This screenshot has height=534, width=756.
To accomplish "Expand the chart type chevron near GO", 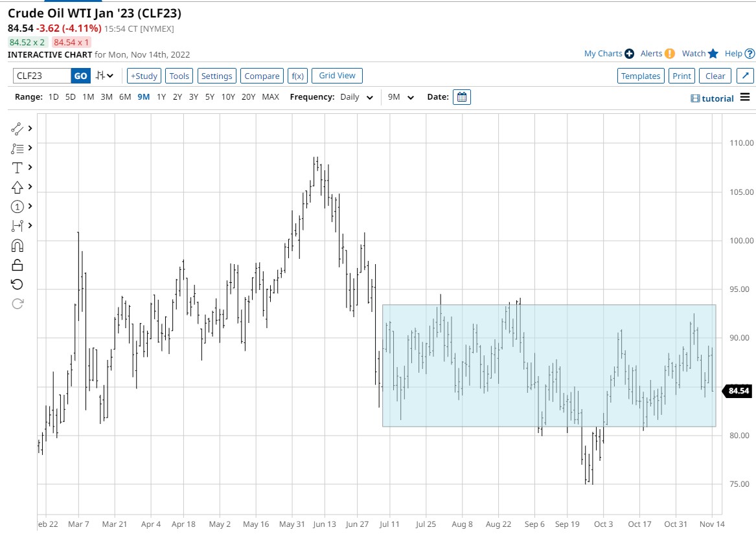I will click(109, 75).
